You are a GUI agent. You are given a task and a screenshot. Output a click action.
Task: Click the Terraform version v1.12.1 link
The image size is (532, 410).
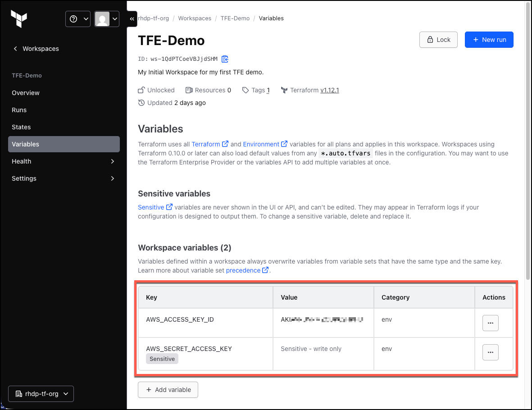point(329,90)
